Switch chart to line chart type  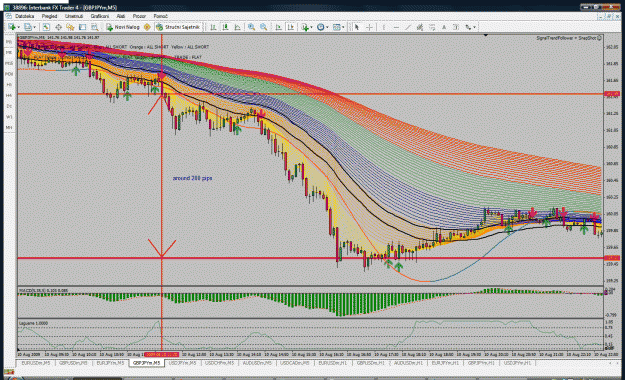[238, 27]
